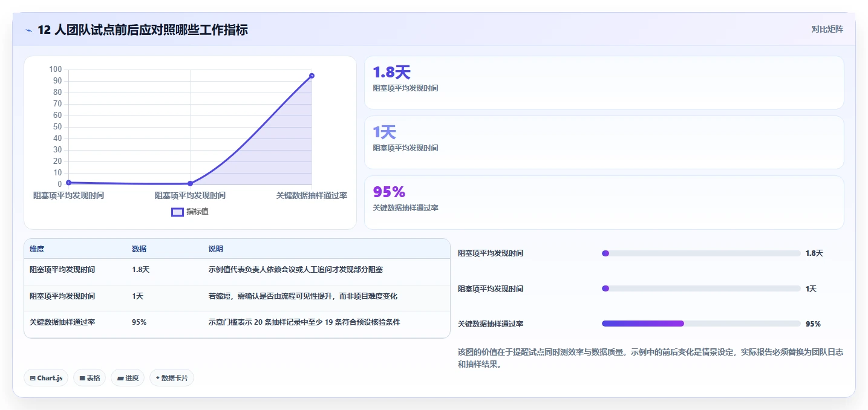
Task: Click the 维度 table column header
Action: 37,249
